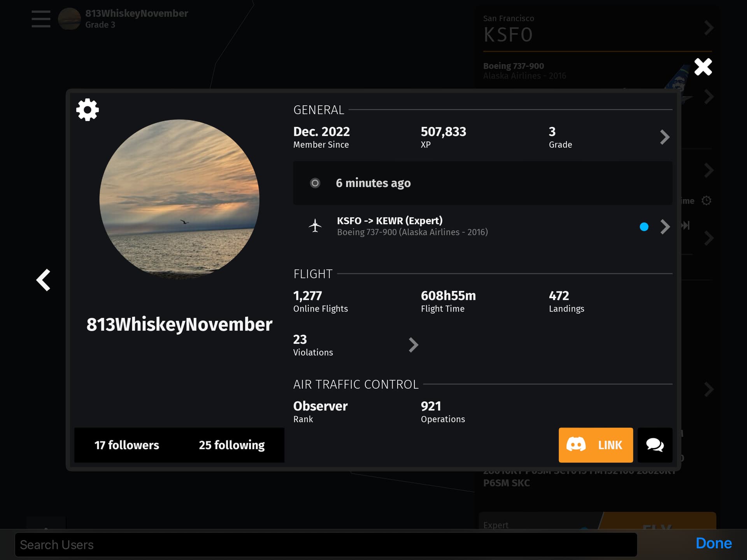Go back with the left arrow
Image resolution: width=747 pixels, height=560 pixels.
coord(44,280)
